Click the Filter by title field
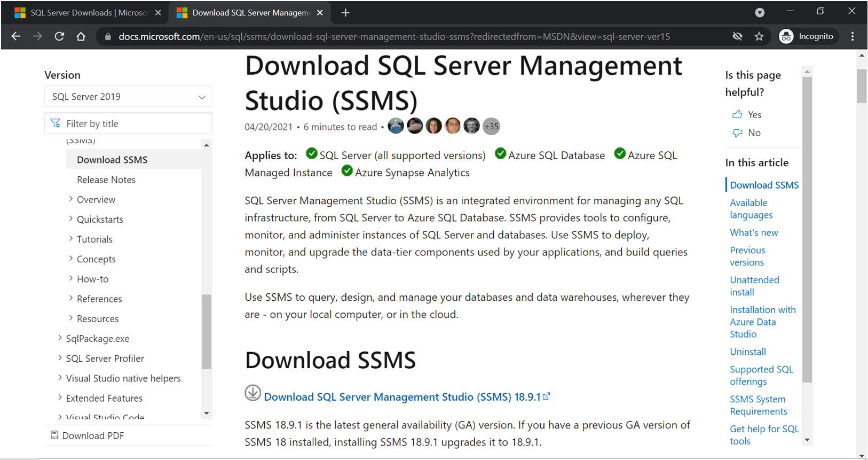The height and width of the screenshot is (460, 868). [x=128, y=123]
